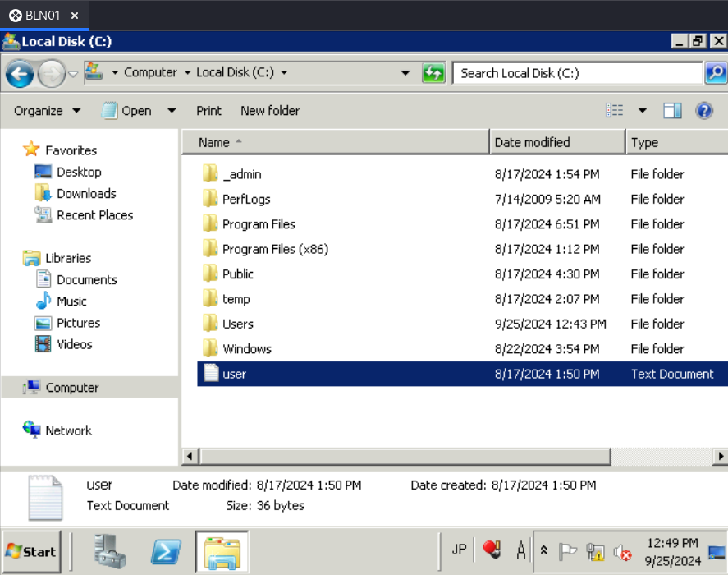Click the search magnifier icon
The width and height of the screenshot is (728, 575).
point(716,73)
